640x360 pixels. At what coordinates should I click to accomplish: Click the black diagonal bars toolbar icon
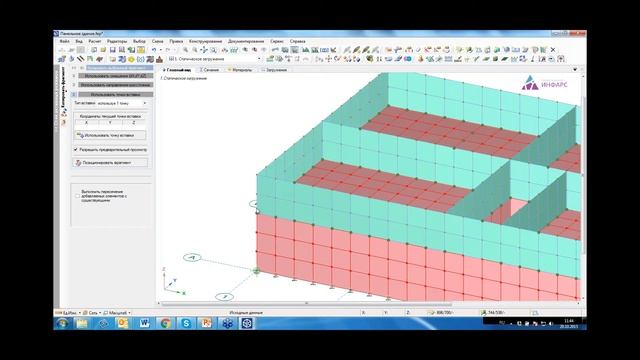(80, 59)
